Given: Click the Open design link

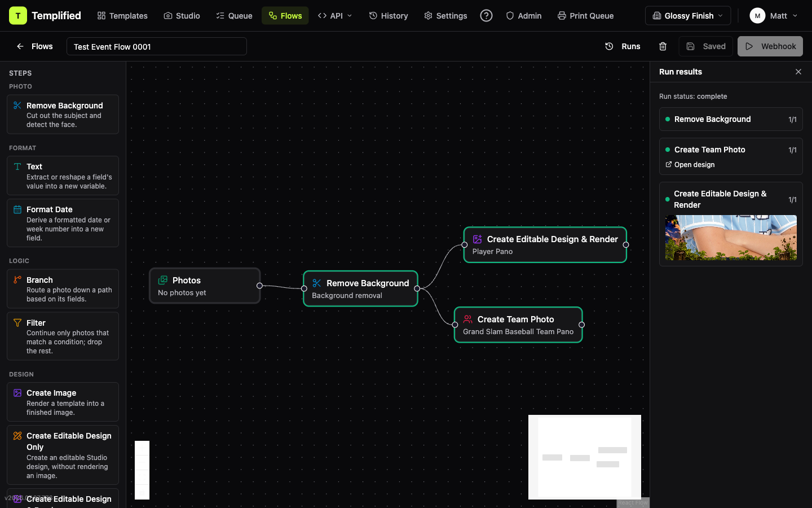Looking at the screenshot, I should tap(690, 165).
